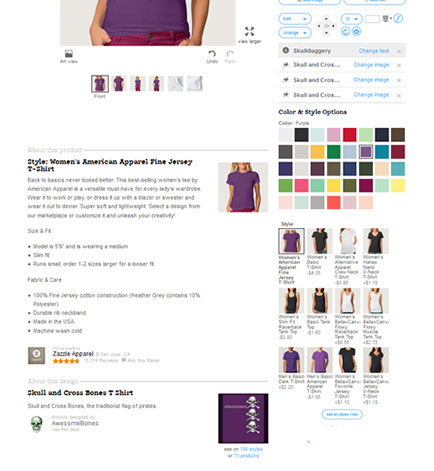Select the red color swatch

click(350, 135)
